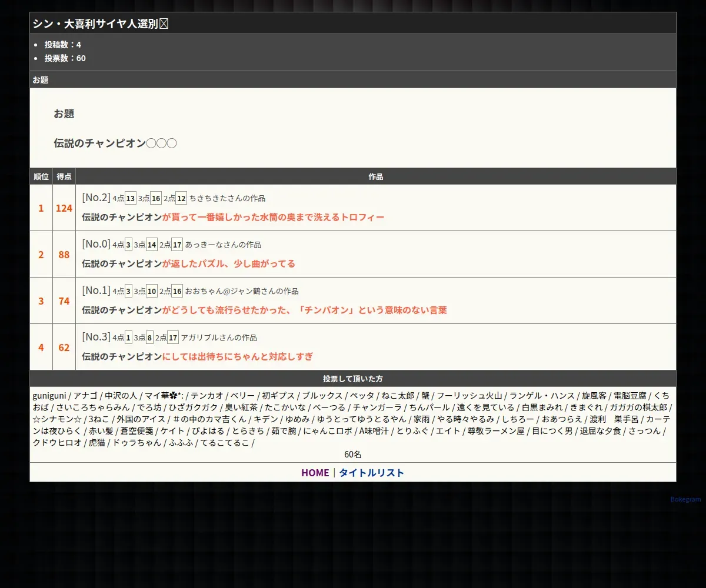Click voter name ゆうとってゆうとるやん
Screen dimensions: 706x588
pos(362,419)
